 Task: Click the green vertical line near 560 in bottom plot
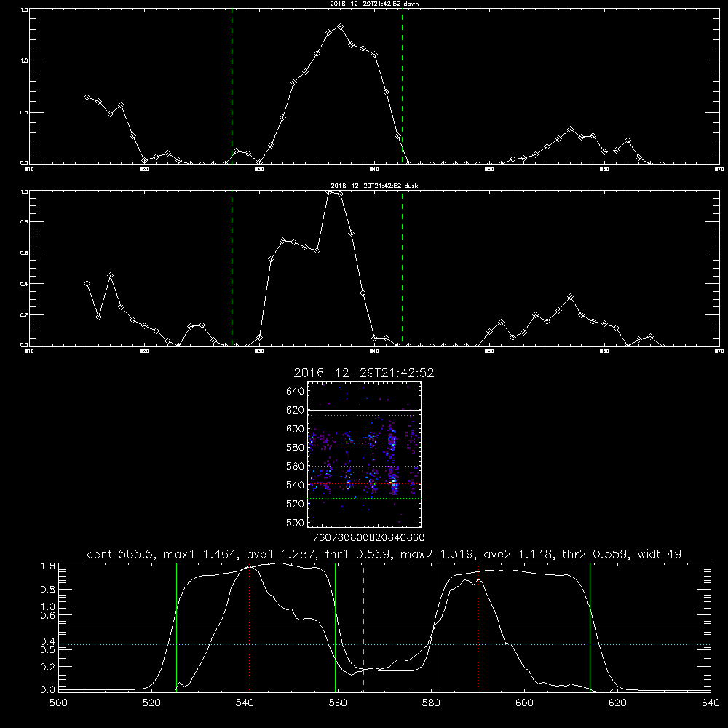[335, 628]
